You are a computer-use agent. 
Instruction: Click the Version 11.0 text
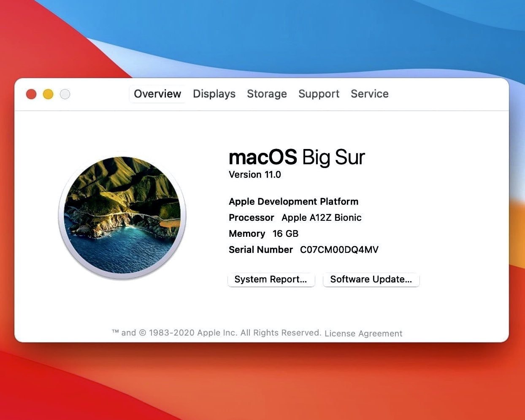pyautogui.click(x=254, y=174)
